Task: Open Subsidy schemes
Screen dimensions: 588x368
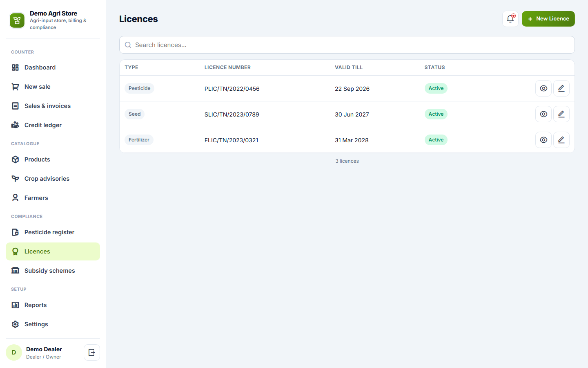Action: click(x=53, y=271)
